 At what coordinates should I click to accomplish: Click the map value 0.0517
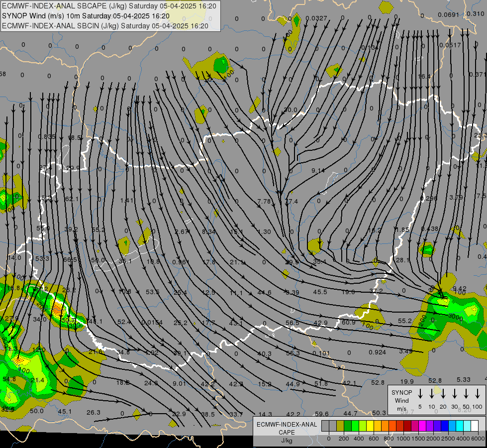coord(450,45)
